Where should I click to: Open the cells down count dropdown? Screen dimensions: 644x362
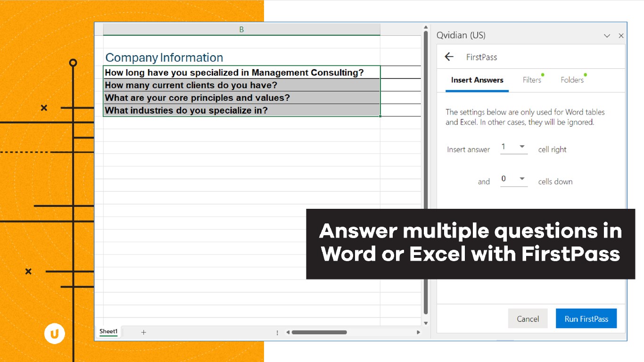pos(513,179)
